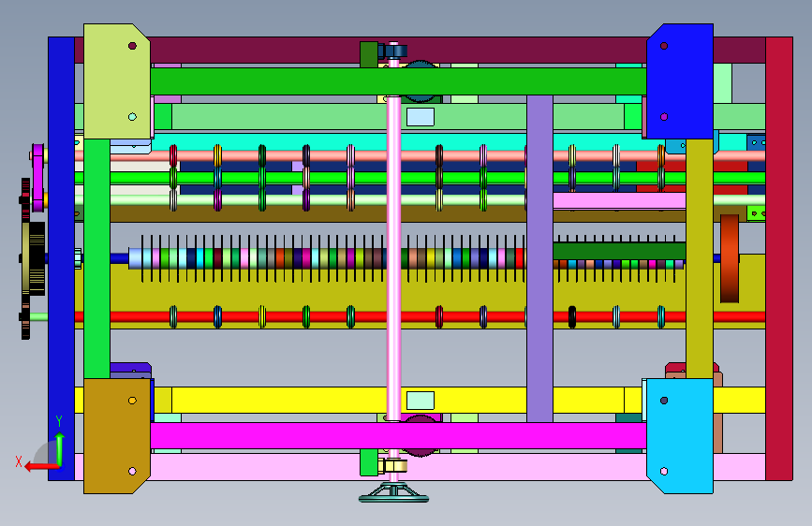The width and height of the screenshot is (812, 526).
Task: Click the long dark green horizontal beam
Action: (x=398, y=81)
